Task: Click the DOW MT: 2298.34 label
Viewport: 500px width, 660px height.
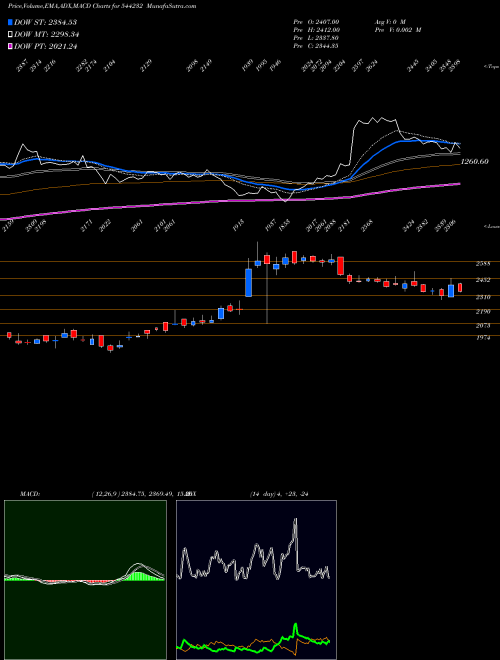Action: pos(47,35)
